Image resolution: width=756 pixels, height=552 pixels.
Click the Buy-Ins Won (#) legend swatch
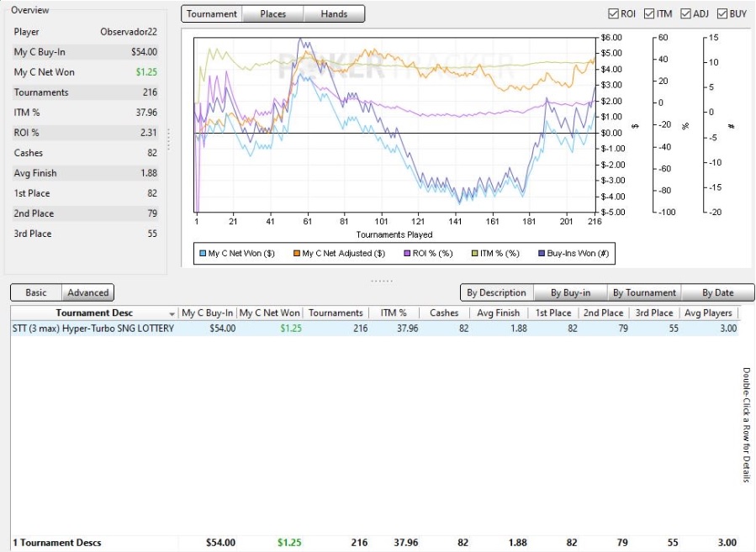[542, 254]
